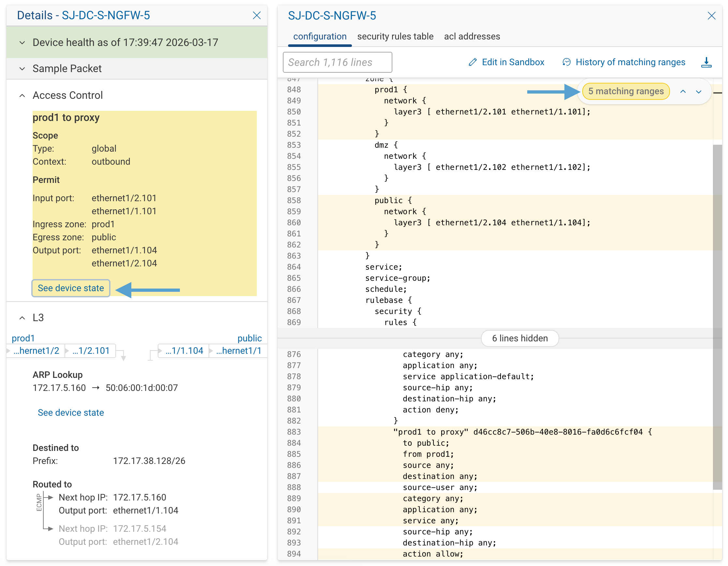Click config line 853 dmz zone
Viewport: 728px width, 566px height.
point(386,145)
